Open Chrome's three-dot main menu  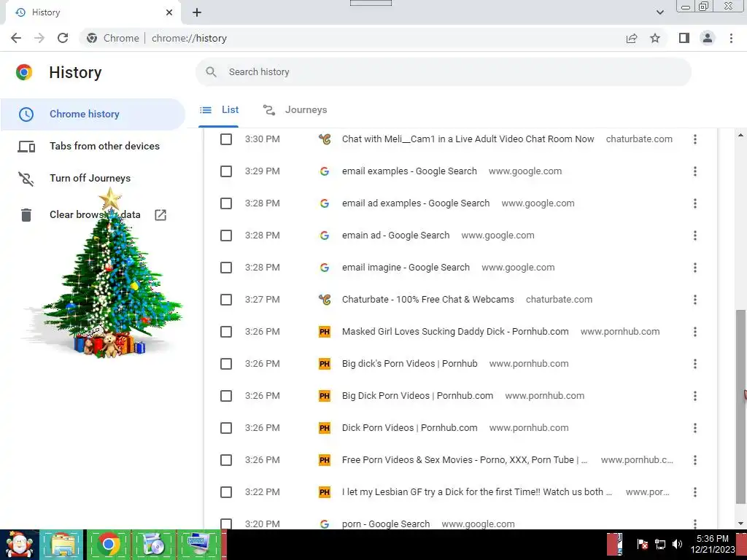click(731, 38)
